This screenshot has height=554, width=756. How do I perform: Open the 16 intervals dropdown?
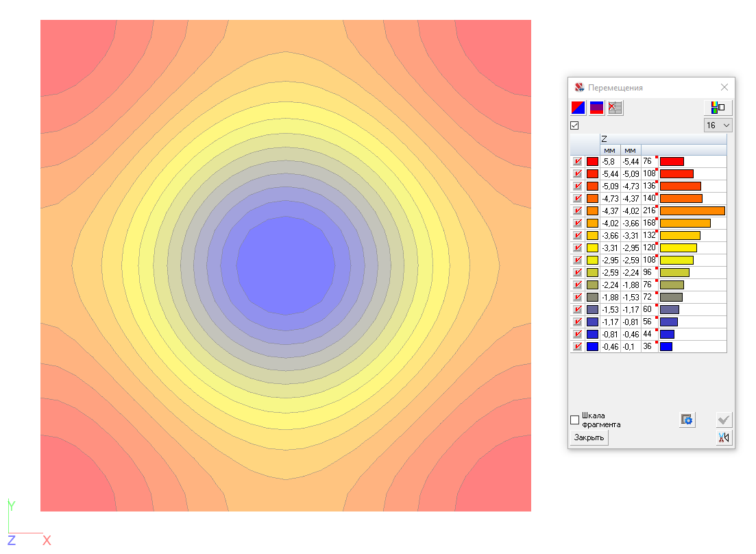tap(718, 125)
